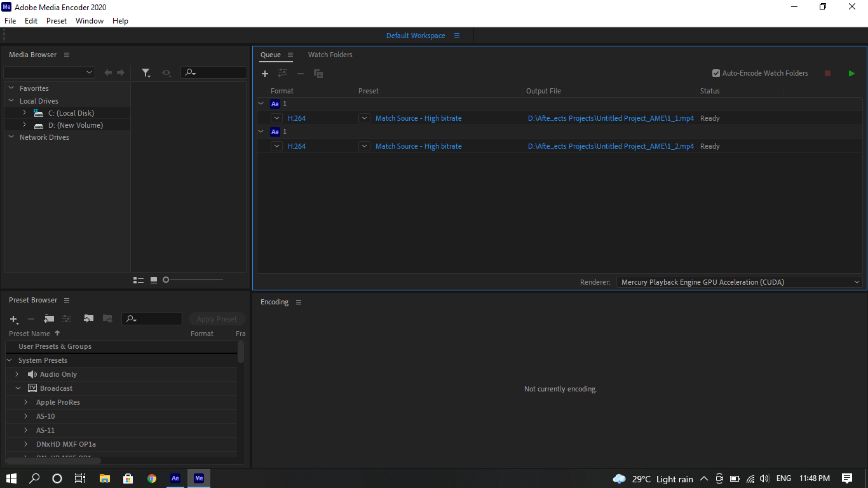Open the preset dropdown for 1_1.mp4 output
Viewport: 868px width, 488px height.
coord(364,118)
